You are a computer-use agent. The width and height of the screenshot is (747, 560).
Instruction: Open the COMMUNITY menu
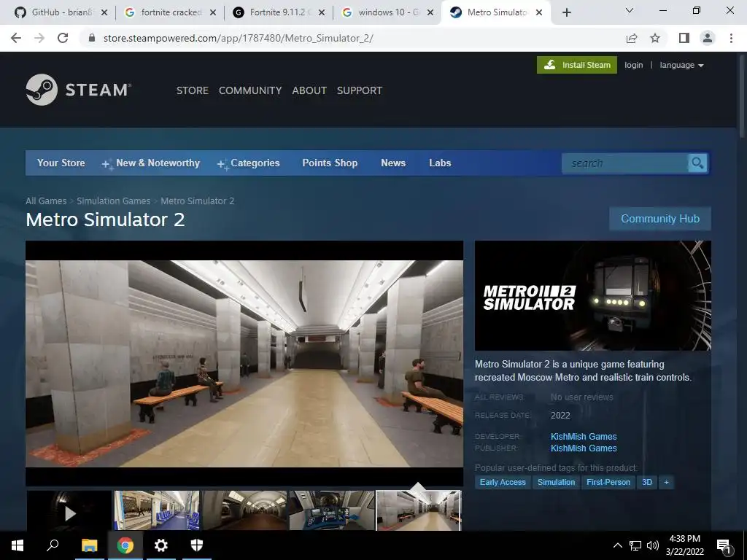tap(250, 90)
